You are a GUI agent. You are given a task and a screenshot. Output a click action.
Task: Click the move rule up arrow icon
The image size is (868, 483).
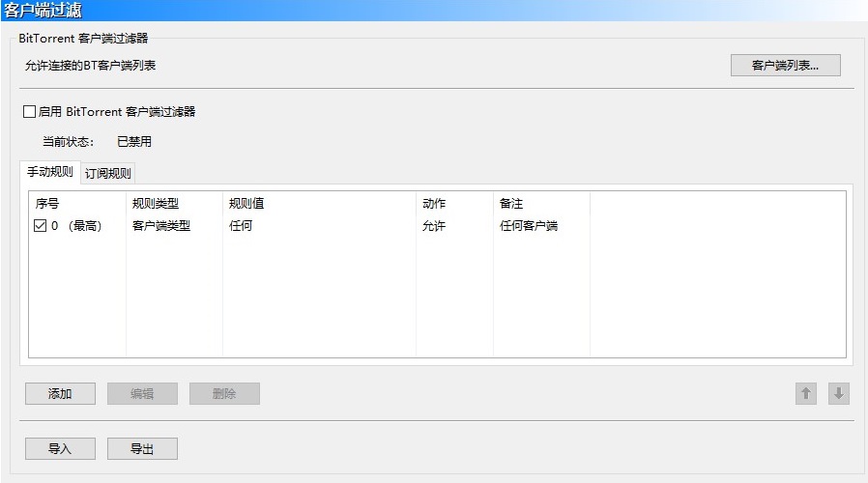click(x=806, y=394)
